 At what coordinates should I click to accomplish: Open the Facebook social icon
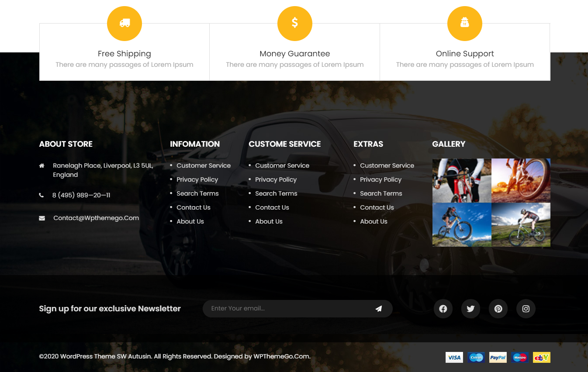coord(443,309)
